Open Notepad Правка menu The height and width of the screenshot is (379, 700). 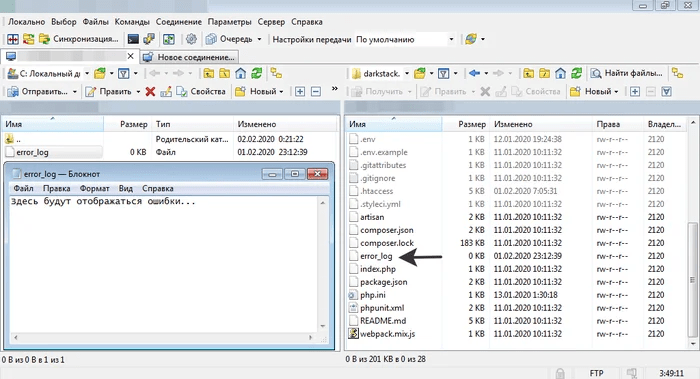56,188
